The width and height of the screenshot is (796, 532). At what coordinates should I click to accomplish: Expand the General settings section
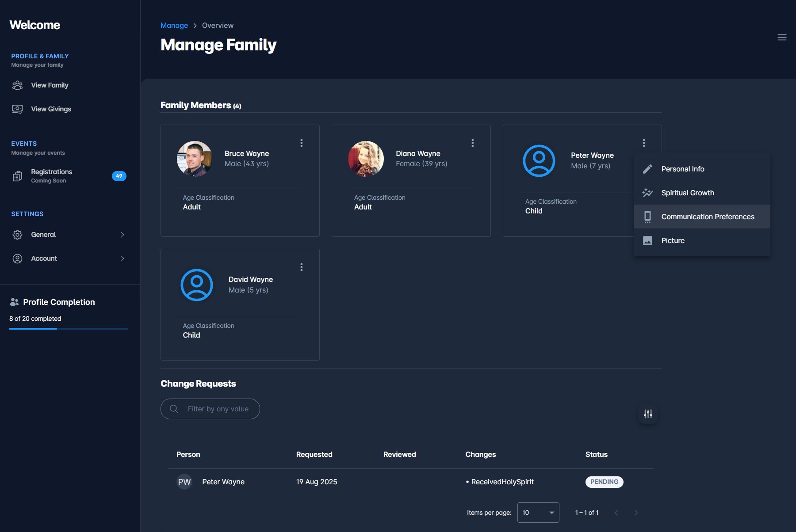tap(122, 235)
